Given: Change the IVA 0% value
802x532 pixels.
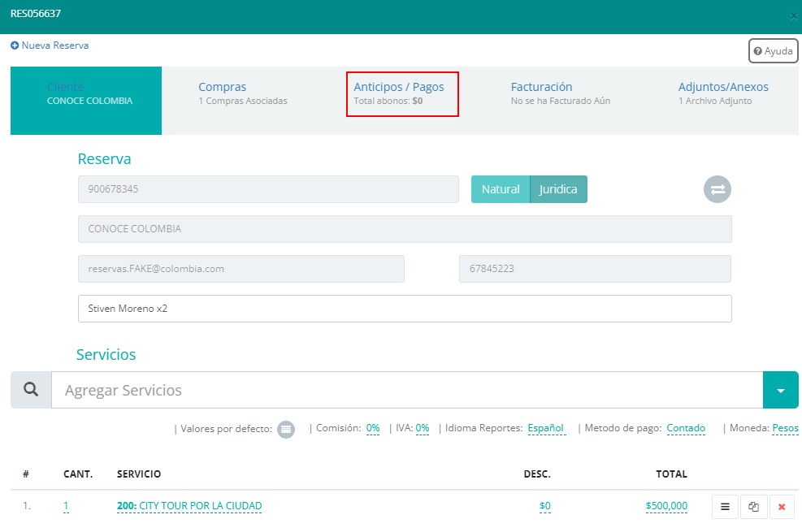Looking at the screenshot, I should tap(422, 428).
